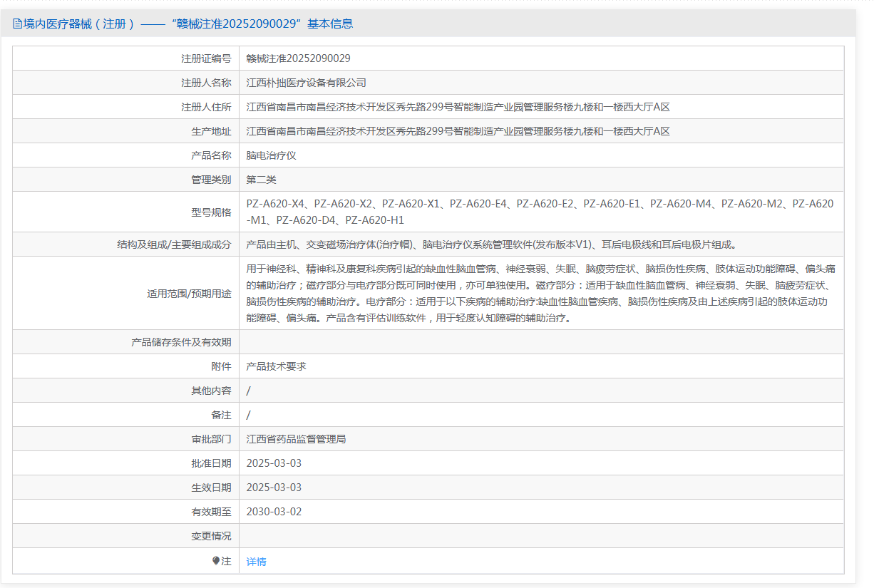Click the 审批部门 label
Screen dimensions: 874x588
pyautogui.click(x=211, y=439)
